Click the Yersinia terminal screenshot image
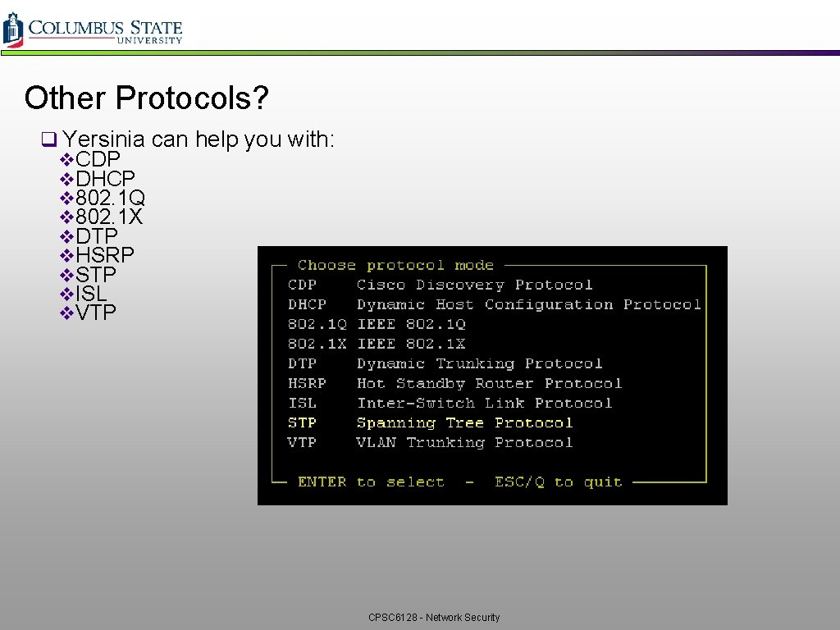 [x=492, y=376]
